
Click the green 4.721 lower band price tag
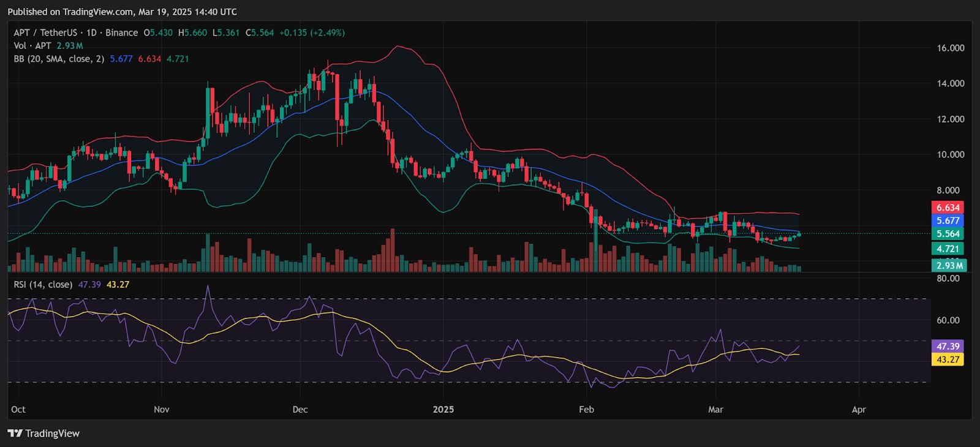948,249
